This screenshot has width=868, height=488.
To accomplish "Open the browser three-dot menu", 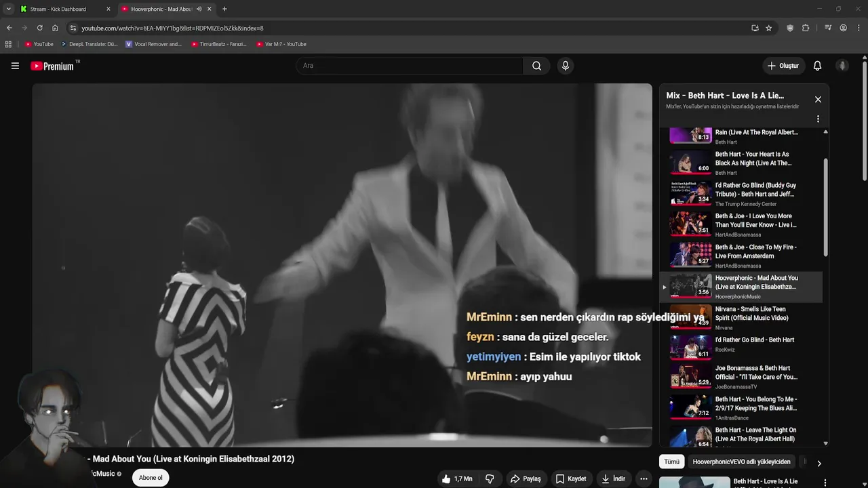I will (x=859, y=28).
